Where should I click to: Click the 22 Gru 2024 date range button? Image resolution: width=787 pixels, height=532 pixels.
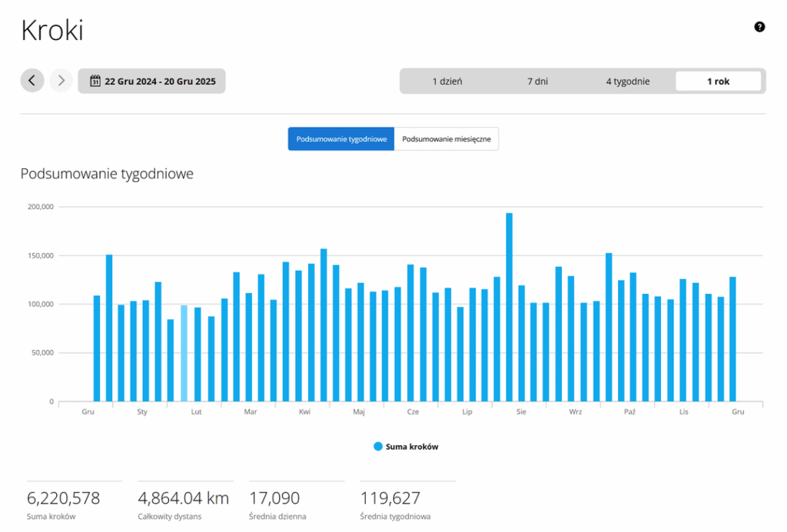click(x=151, y=80)
